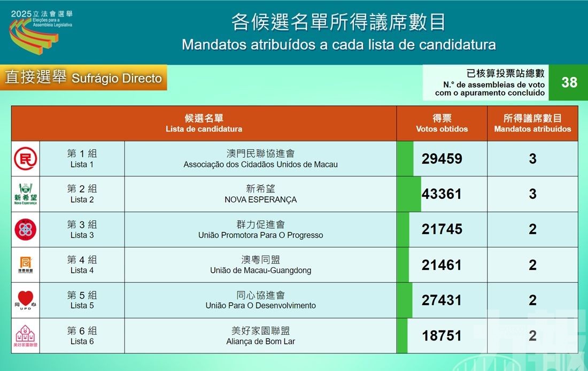
Task: Click the vote count 18751
Action: [x=442, y=336]
